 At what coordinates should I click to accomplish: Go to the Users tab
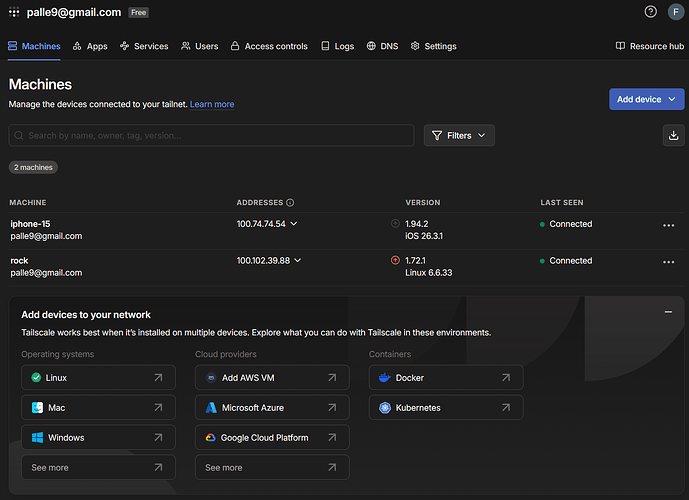point(199,46)
